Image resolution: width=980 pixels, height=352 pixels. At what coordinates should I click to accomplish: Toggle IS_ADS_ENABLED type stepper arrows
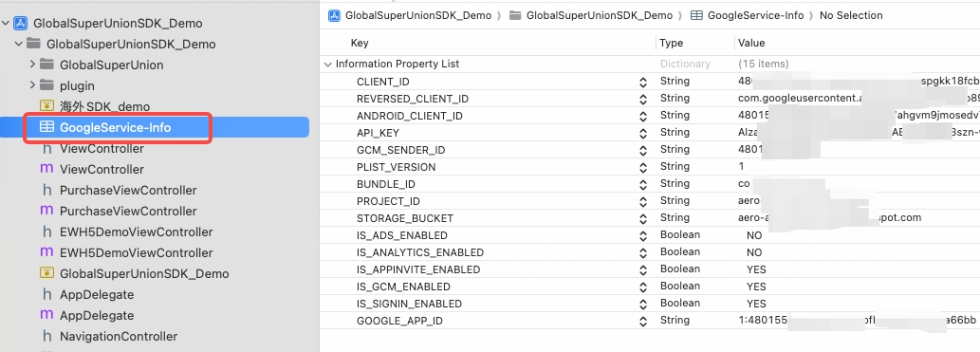(642, 235)
